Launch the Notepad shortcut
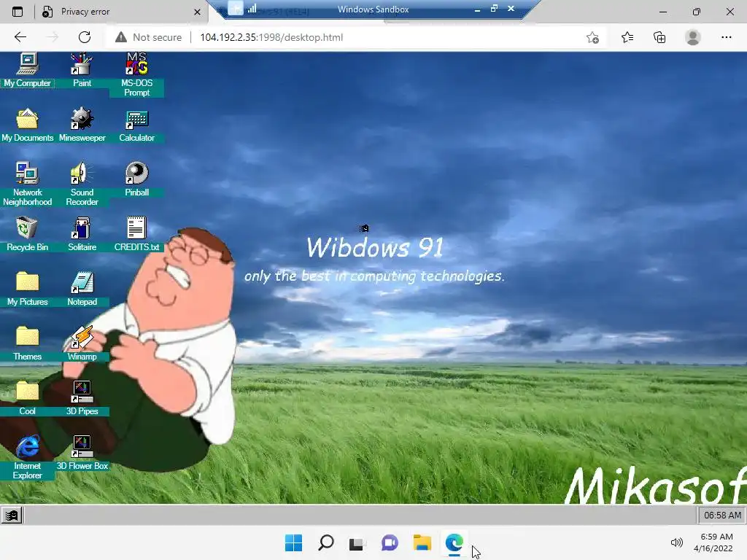 coord(82,289)
